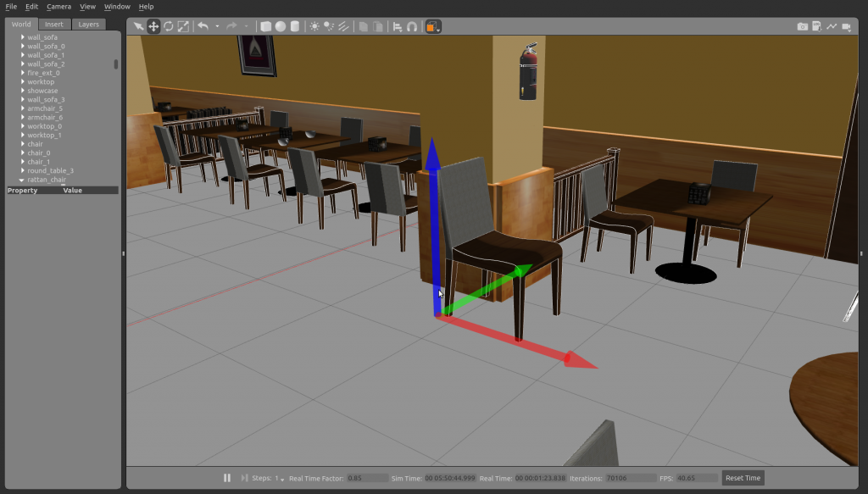Image resolution: width=868 pixels, height=494 pixels.
Task: Click the Reset Time button
Action: 743,478
